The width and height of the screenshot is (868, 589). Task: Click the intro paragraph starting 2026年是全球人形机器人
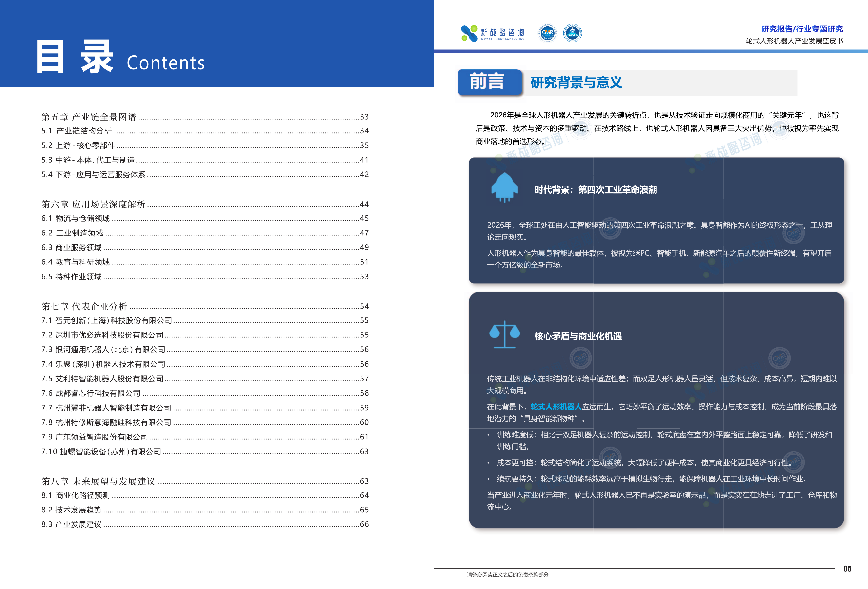click(657, 128)
